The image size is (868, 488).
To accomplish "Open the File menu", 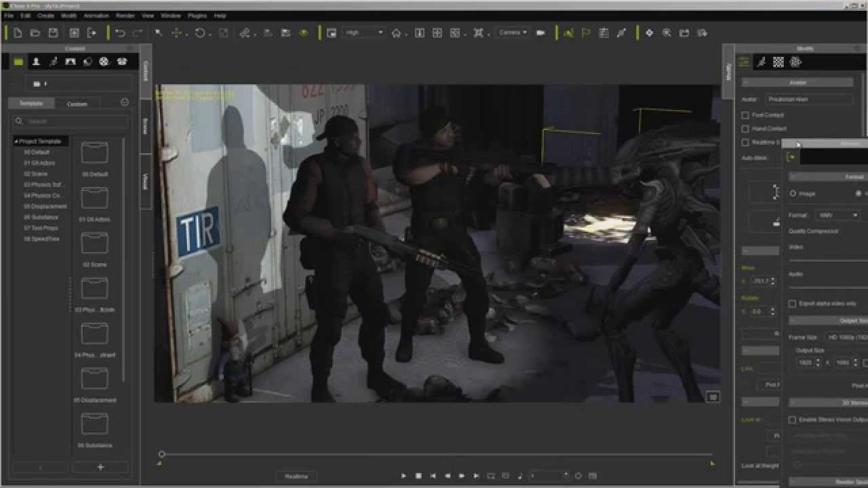I will 9,15.
